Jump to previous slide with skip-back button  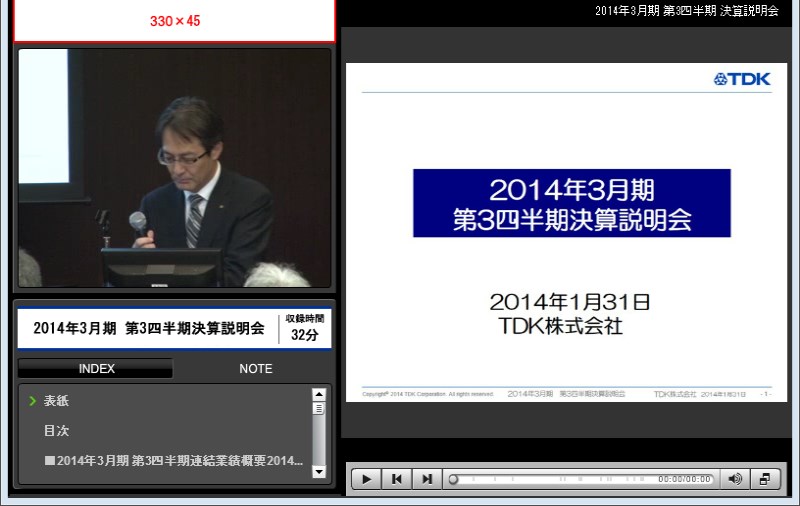point(396,479)
